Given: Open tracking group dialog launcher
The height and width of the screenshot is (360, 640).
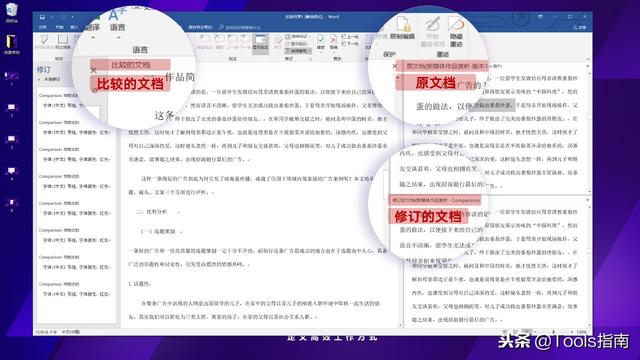Looking at the screenshot, I should coord(310,59).
